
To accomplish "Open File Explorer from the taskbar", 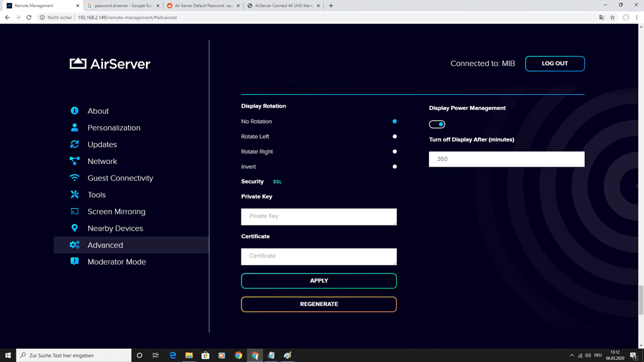I will (x=189, y=355).
